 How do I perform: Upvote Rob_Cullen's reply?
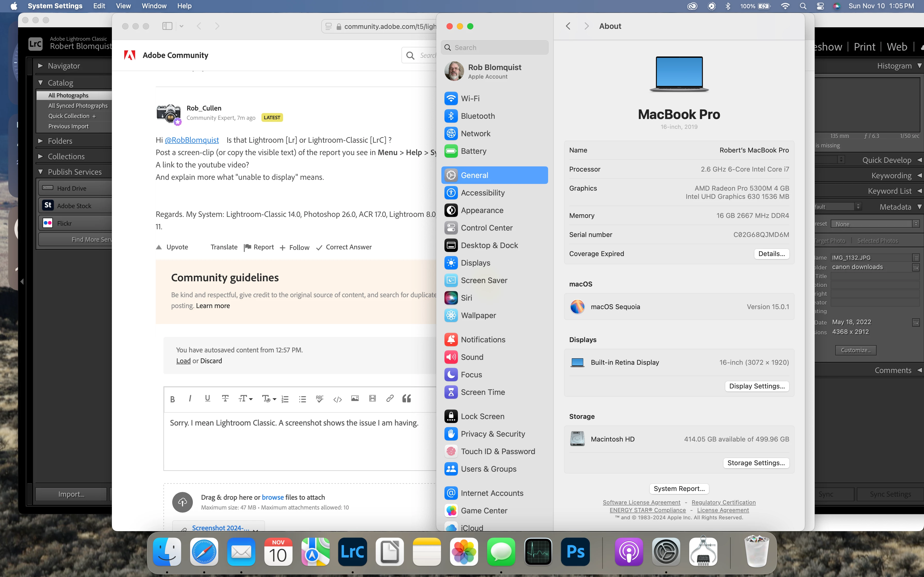172,247
